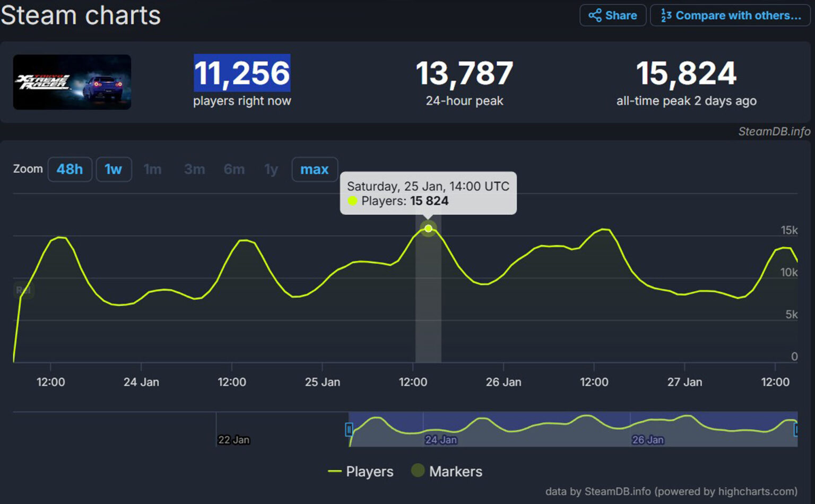
Task: Click the left navigator range handle
Action: point(349,429)
